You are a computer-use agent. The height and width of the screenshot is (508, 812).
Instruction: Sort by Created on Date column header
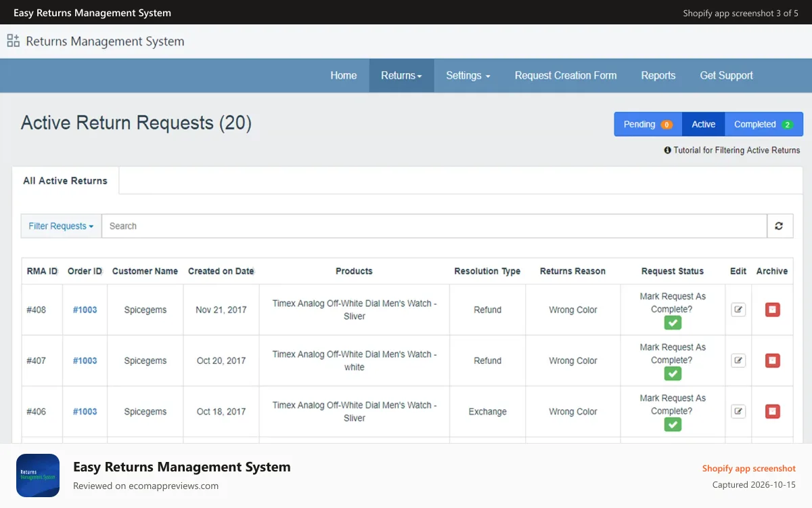(221, 271)
